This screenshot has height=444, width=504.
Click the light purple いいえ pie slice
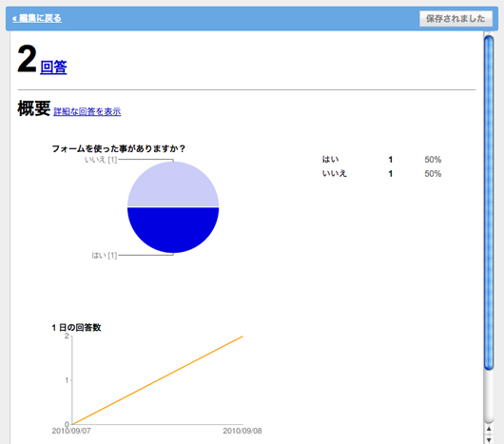tap(173, 183)
